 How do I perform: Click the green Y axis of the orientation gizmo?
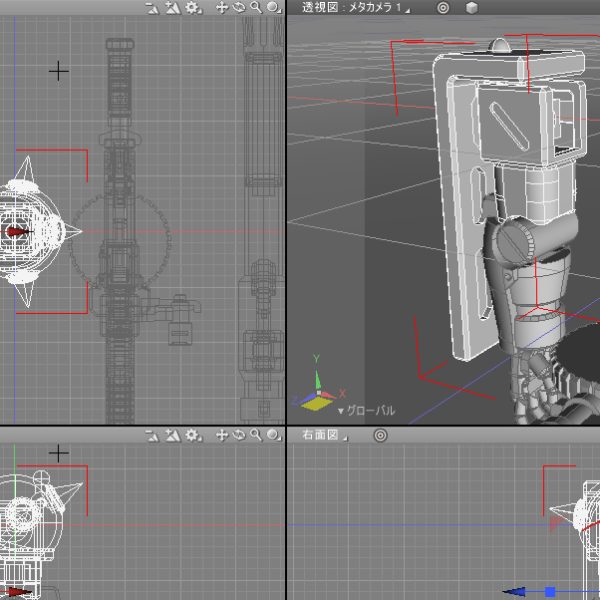(x=317, y=377)
